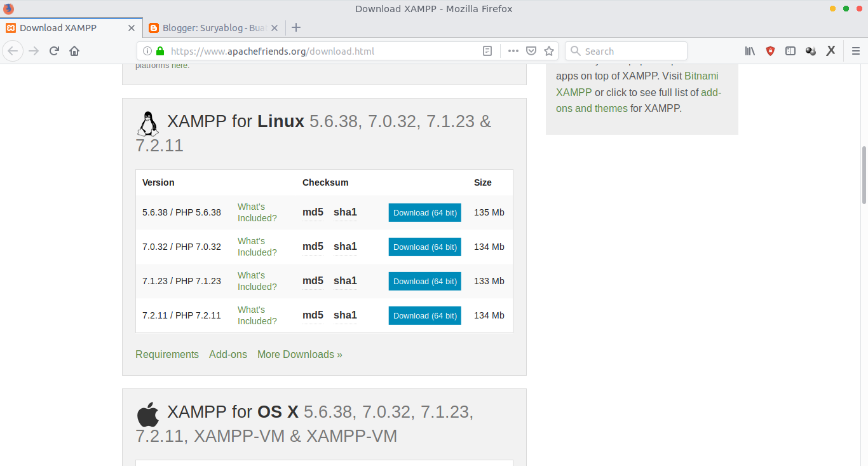Go forward one page

coord(34,51)
